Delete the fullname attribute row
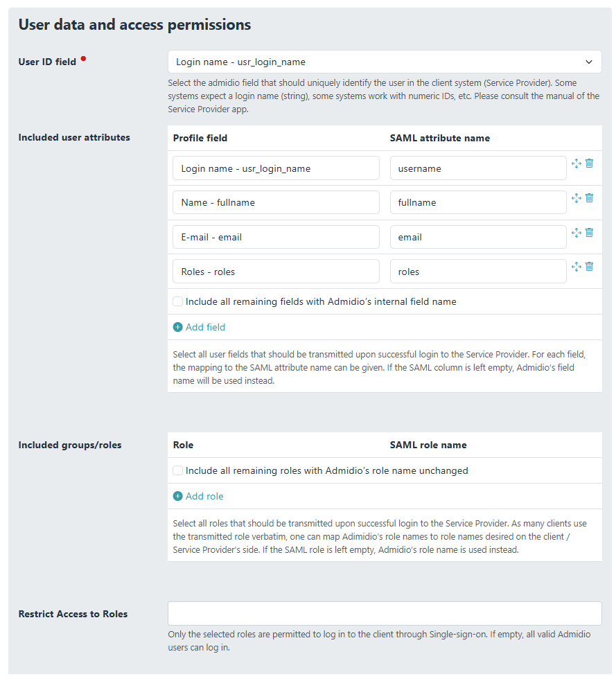This screenshot has height=681, width=616. pos(589,198)
